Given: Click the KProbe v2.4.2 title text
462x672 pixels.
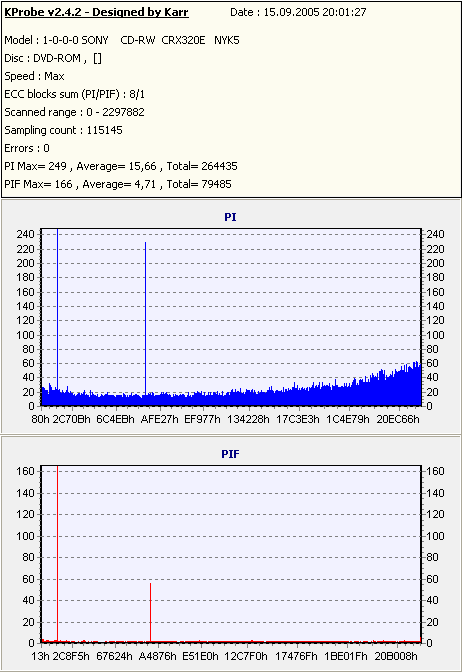Looking at the screenshot, I should click(x=96, y=12).
